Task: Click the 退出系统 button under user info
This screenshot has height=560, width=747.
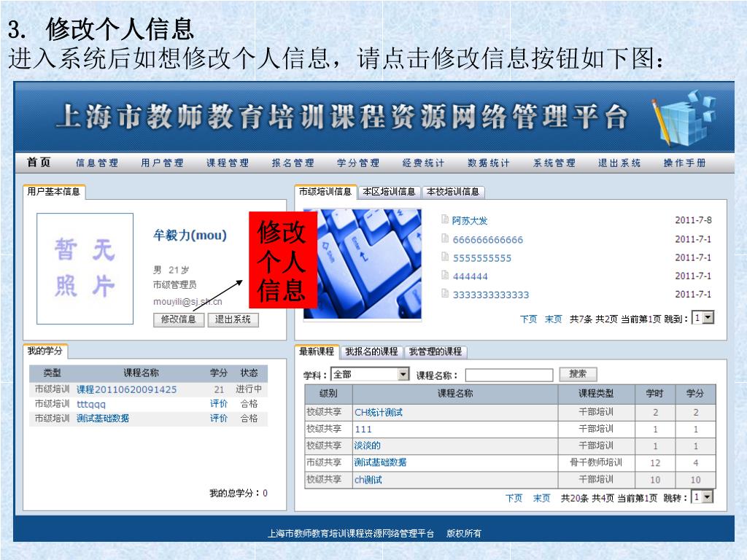Action: 233,319
